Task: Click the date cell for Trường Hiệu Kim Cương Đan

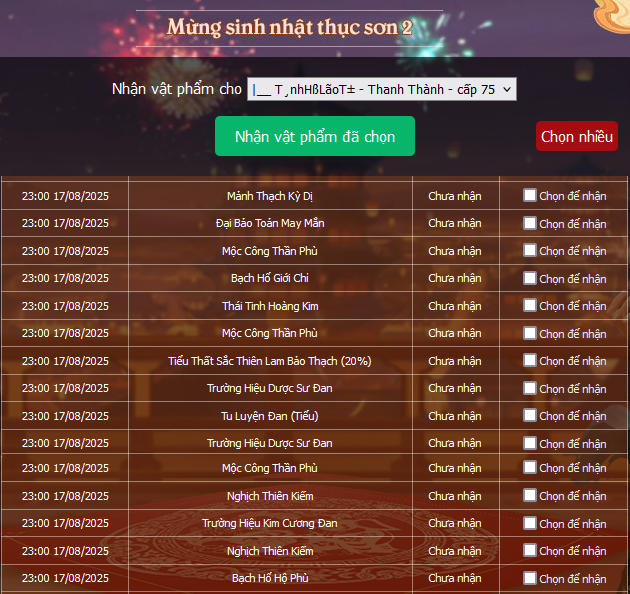Action: tap(65, 523)
